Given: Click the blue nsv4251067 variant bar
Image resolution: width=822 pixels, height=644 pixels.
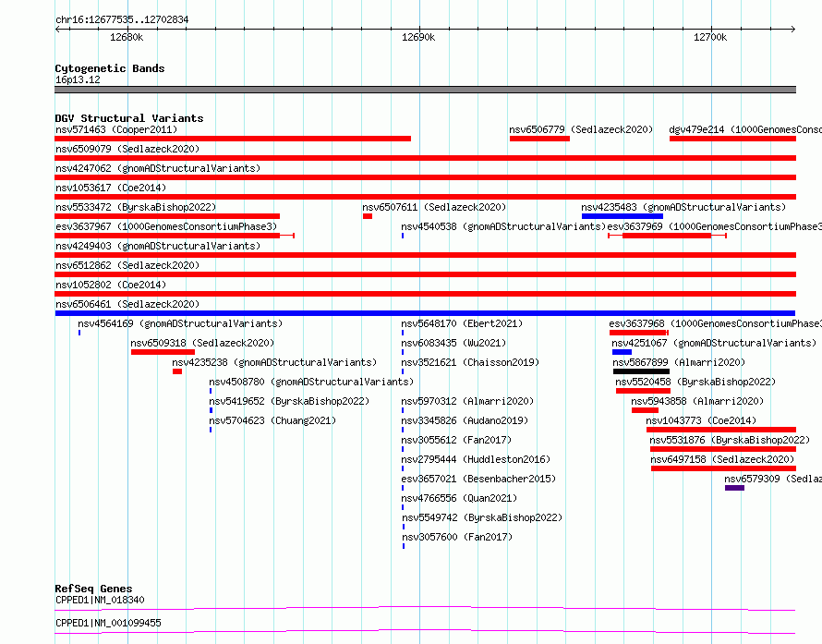Looking at the screenshot, I should tap(622, 352).
